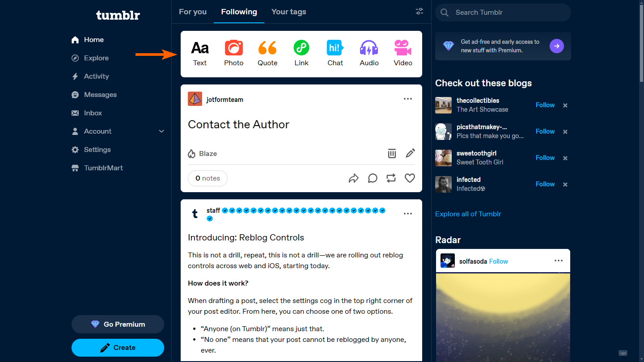Open TumblrMart
Image resolution: width=644 pixels, height=362 pixels.
[x=97, y=168]
